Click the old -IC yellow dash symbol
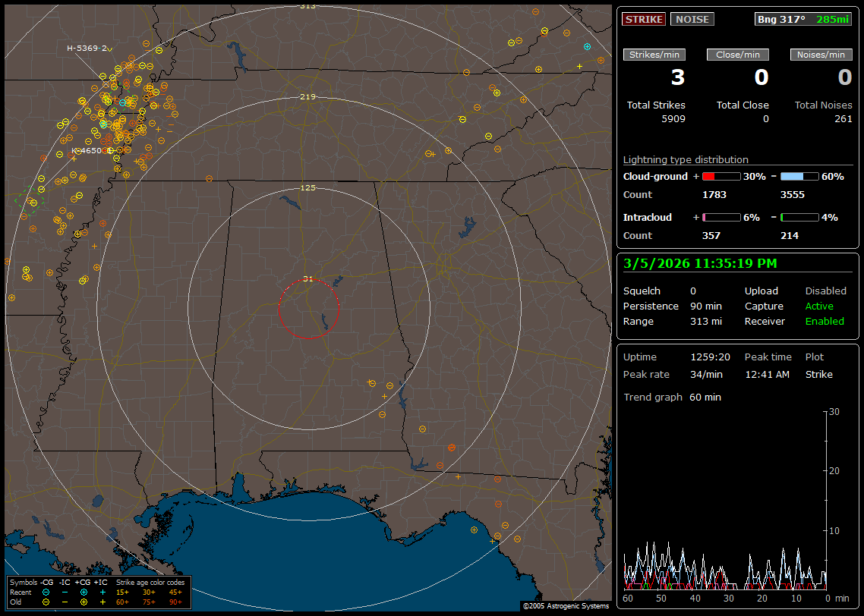This screenshot has height=616, width=864. [65, 602]
